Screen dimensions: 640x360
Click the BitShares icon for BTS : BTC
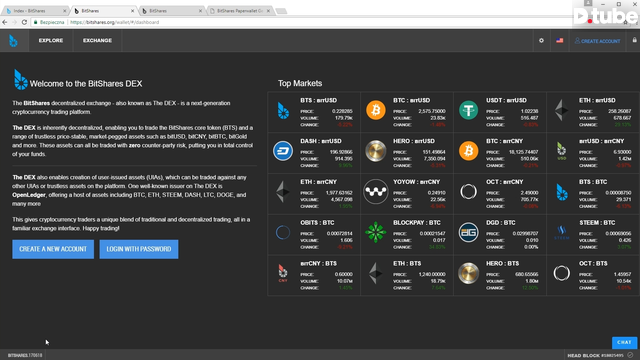pyautogui.click(x=562, y=192)
